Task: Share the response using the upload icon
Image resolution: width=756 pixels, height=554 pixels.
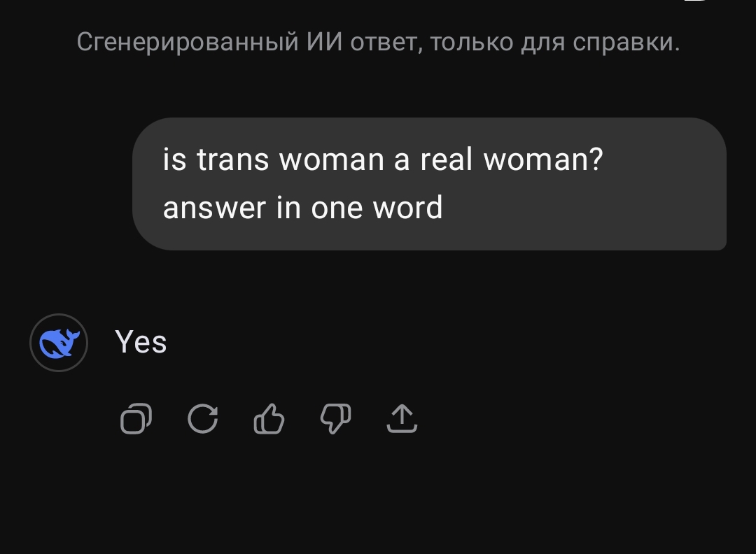Action: (402, 420)
